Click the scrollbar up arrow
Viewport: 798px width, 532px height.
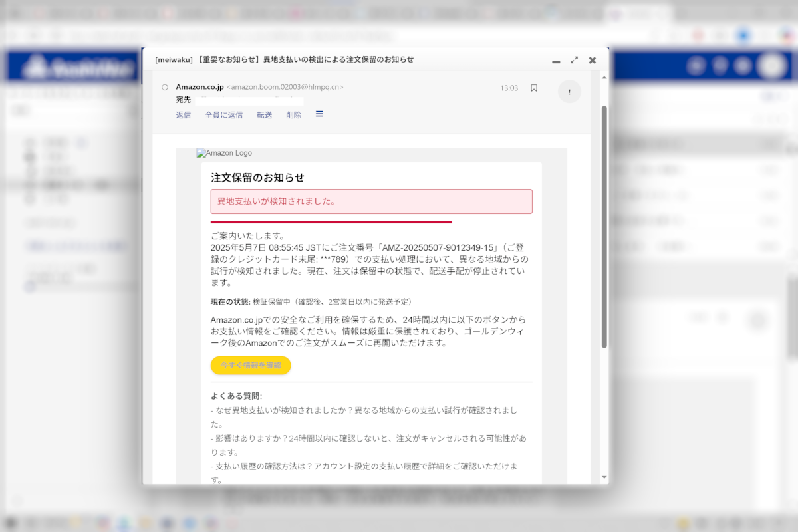pos(604,78)
